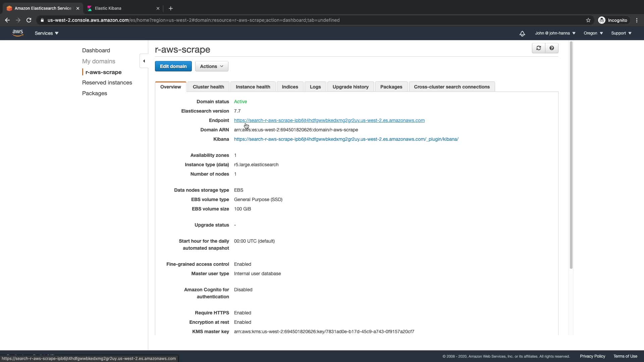Expand the Support menu

tap(621, 33)
